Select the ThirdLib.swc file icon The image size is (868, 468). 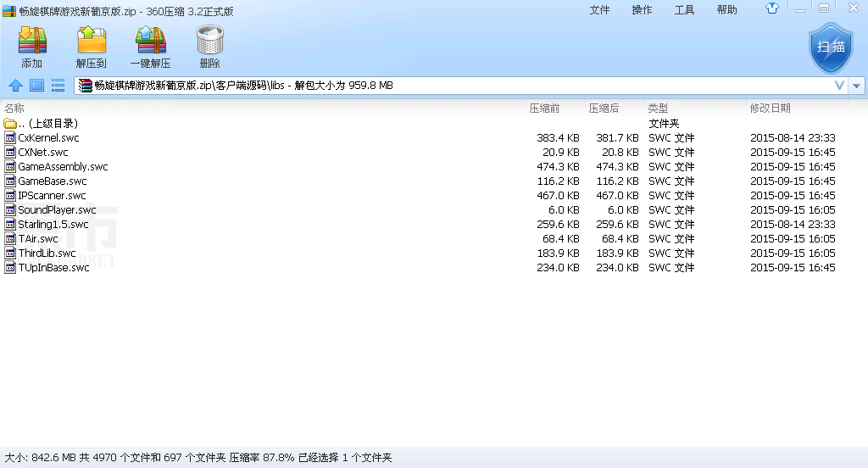click(x=10, y=253)
